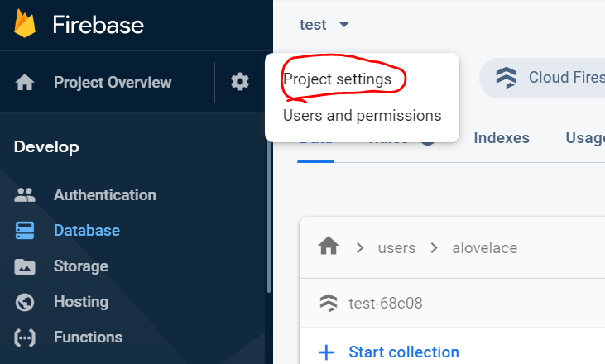Click the Develop section heading
The height and width of the screenshot is (364, 605).
46,147
